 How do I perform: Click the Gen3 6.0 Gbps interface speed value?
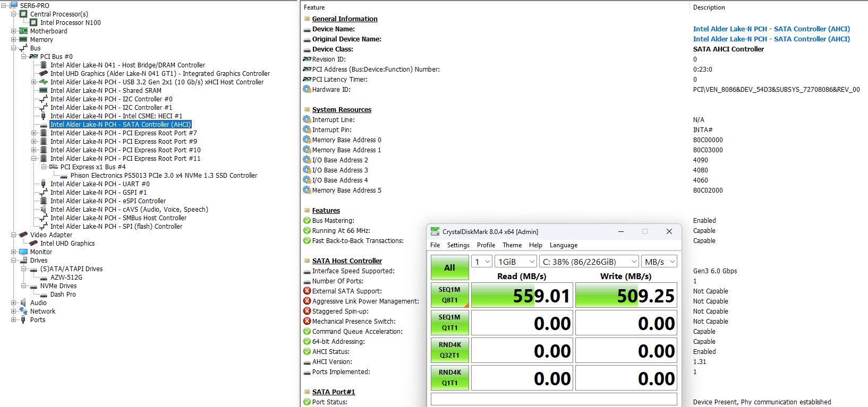[x=715, y=271]
